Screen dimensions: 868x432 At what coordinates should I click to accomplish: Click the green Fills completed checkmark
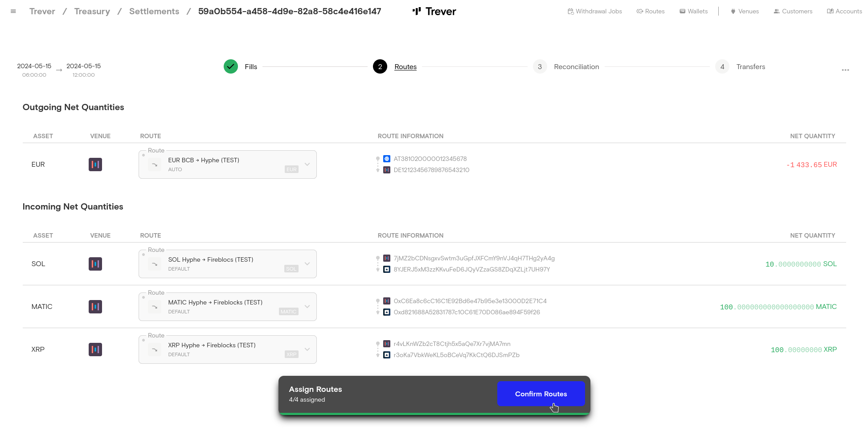(x=230, y=67)
